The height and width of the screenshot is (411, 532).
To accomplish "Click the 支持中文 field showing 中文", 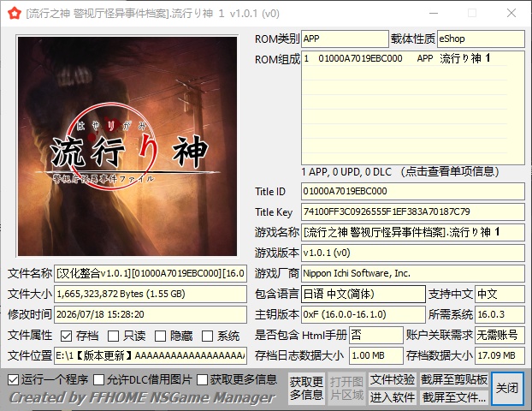I will (499, 295).
